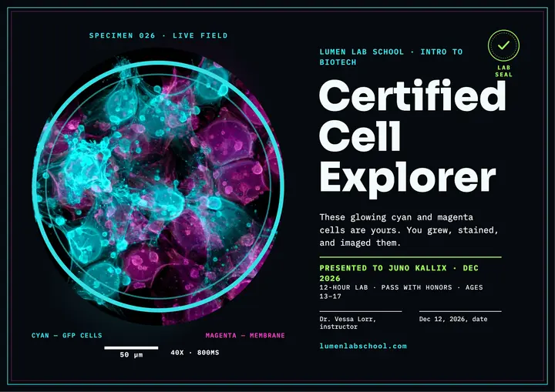Select 'SPECIMEN 026 · LIVE FIELD' caption
This screenshot has width=555, height=392.
point(158,35)
